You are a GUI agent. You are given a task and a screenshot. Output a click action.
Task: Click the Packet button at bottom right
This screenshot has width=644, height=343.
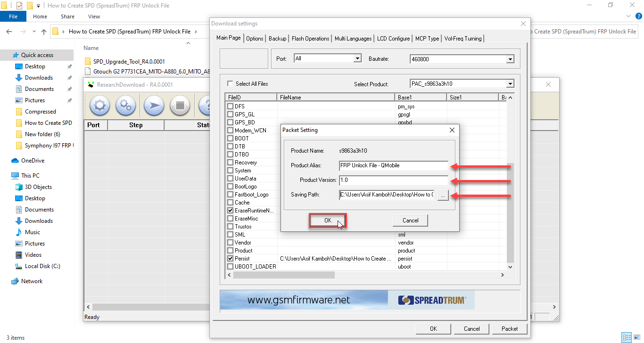click(510, 328)
